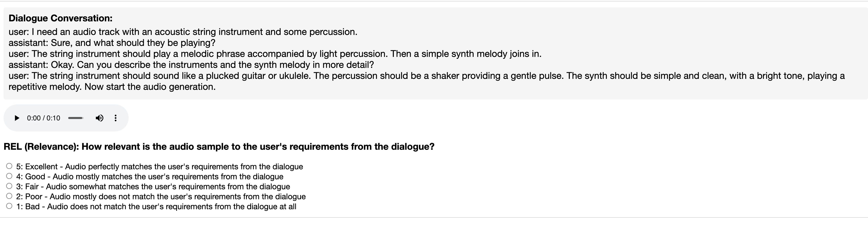868x230 pixels.
Task: Mute the audio with the speaker icon
Action: point(99,118)
